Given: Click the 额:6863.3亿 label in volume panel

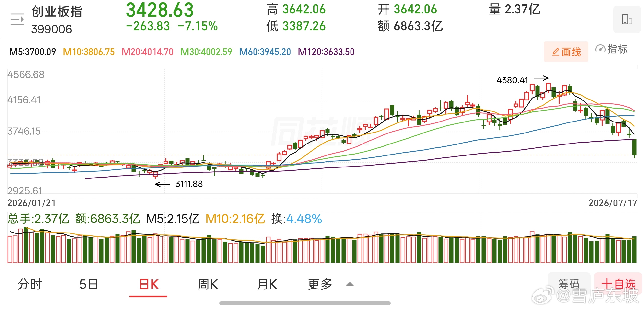Looking at the screenshot, I should 107,219.
